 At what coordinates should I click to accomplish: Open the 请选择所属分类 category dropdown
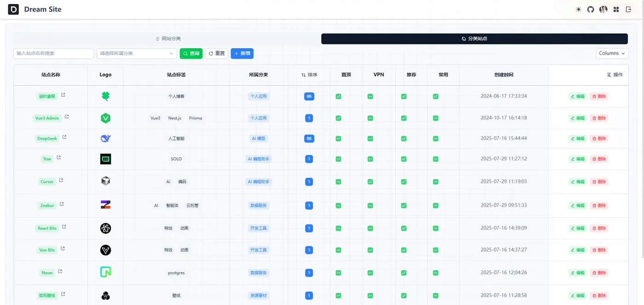[137, 53]
